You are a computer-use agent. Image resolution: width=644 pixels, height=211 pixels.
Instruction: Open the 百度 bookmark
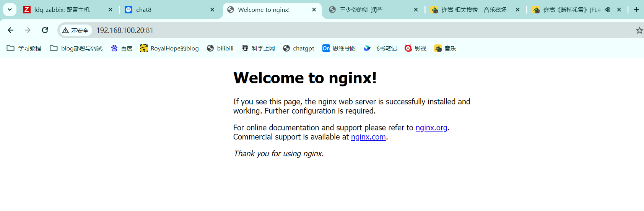point(122,48)
